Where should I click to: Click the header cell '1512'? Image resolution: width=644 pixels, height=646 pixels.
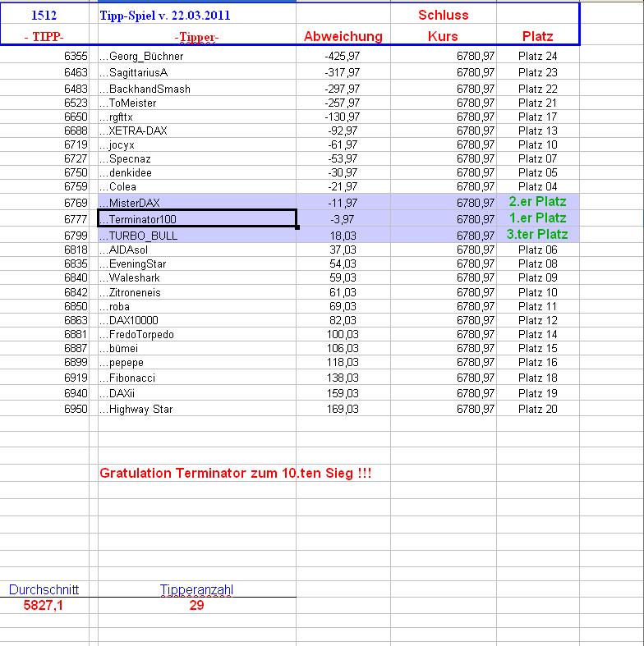click(44, 16)
